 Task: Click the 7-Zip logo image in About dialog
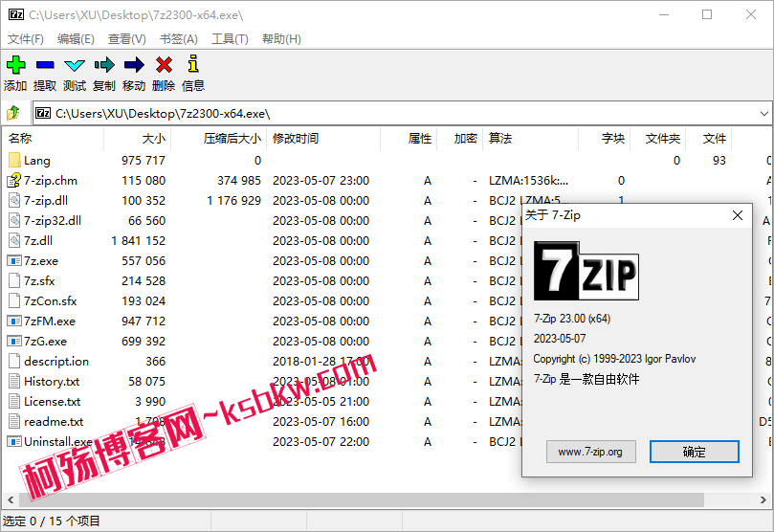click(586, 271)
